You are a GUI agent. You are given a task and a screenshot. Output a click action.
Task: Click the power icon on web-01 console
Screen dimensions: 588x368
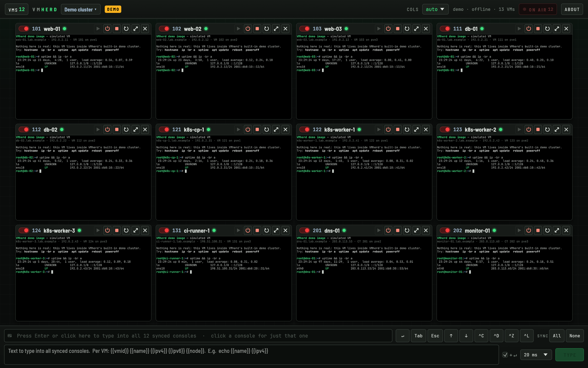pos(107,29)
